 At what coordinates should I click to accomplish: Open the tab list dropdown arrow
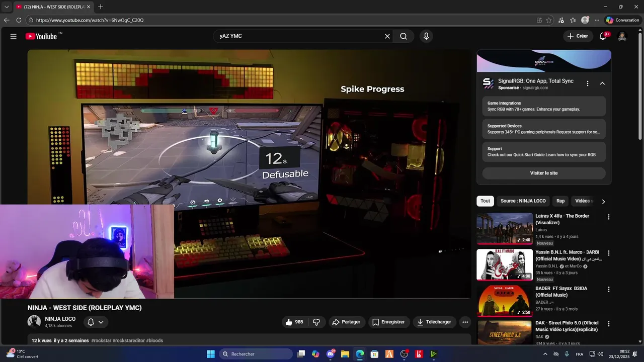click(6, 7)
